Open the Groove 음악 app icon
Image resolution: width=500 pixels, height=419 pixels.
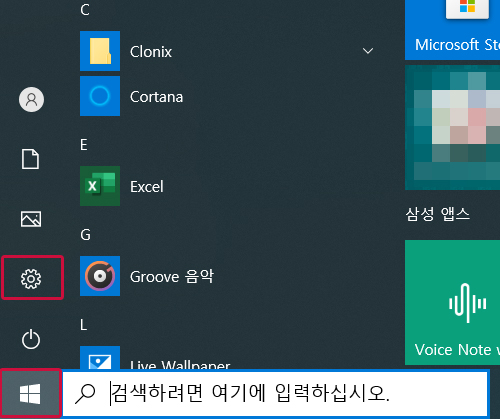tap(100, 276)
